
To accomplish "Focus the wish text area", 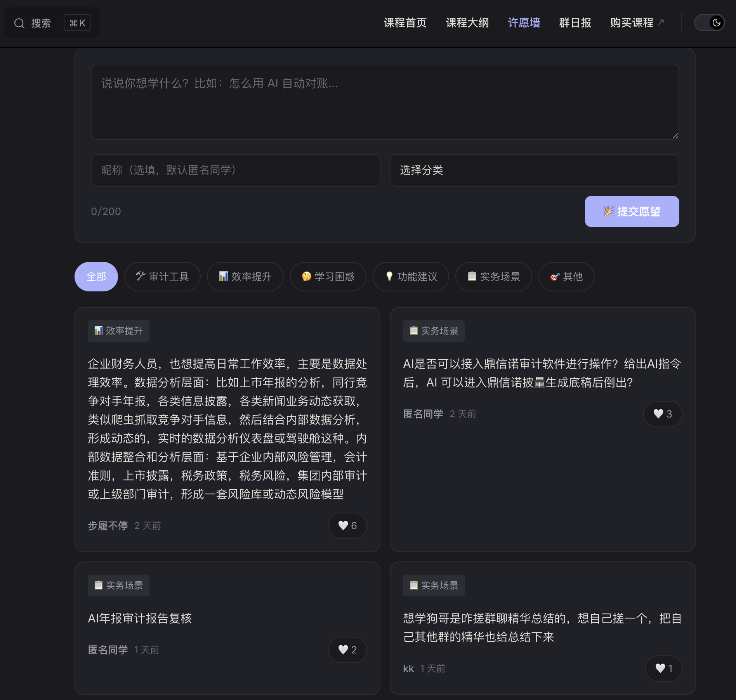I will pyautogui.click(x=385, y=102).
